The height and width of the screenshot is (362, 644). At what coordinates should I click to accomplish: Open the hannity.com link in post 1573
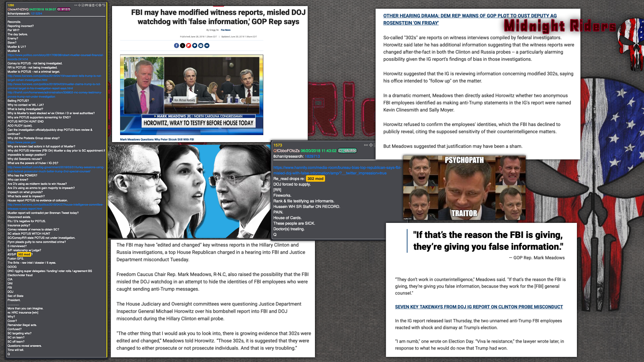pyautogui.click(x=337, y=170)
